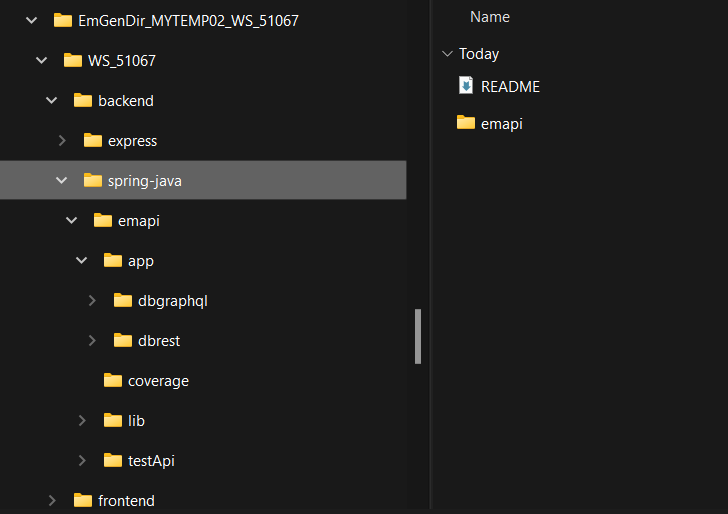The image size is (728, 514).
Task: Click the backend folder icon
Action: pyautogui.click(x=83, y=100)
